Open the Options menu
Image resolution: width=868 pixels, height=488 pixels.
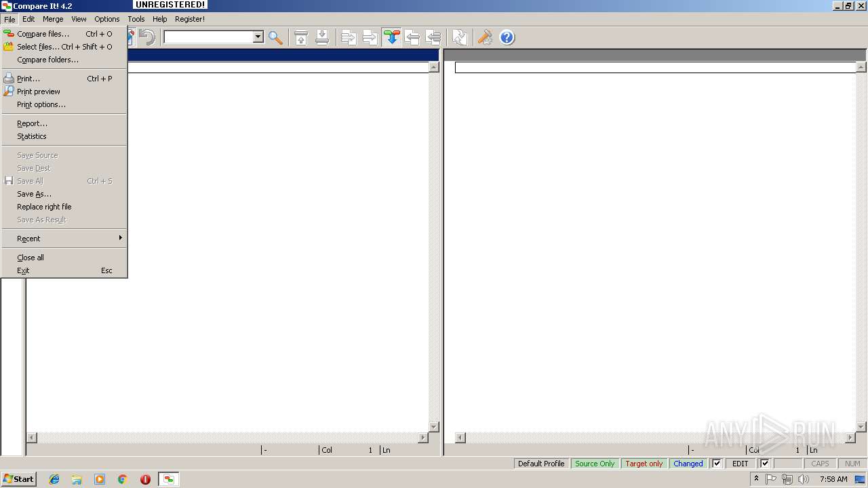coord(107,19)
